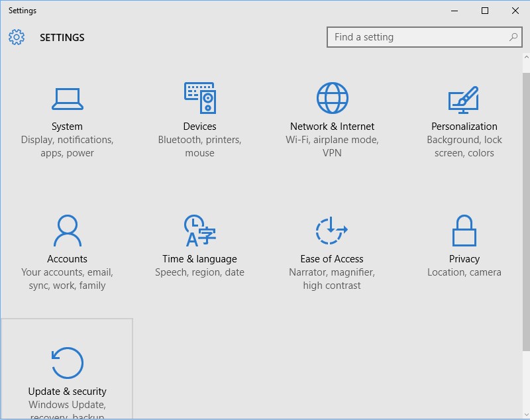Open the Privacy padlock icon

point(464,231)
